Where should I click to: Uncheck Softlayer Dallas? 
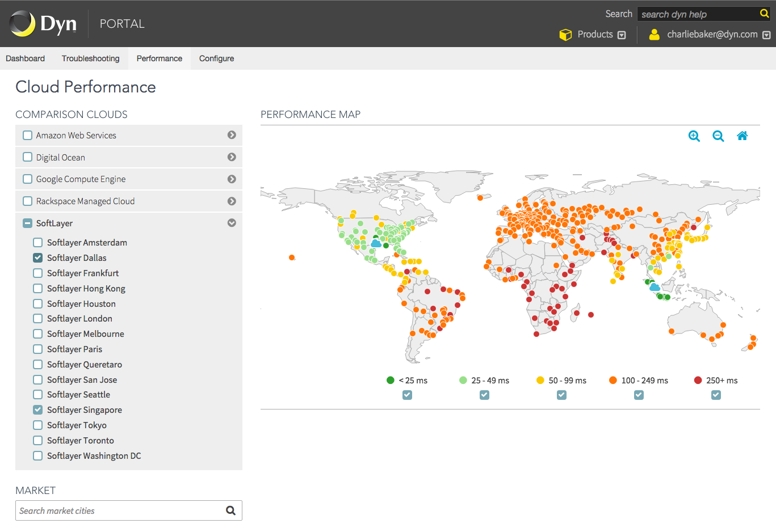[38, 258]
